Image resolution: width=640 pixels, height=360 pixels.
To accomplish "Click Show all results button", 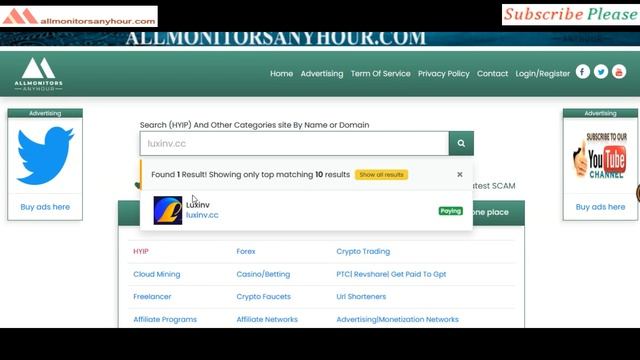I will point(381,175).
